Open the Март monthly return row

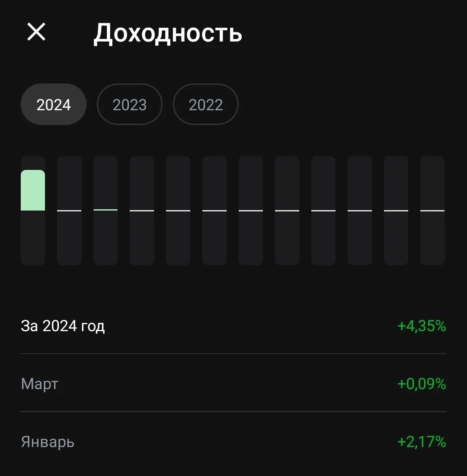coord(233,384)
